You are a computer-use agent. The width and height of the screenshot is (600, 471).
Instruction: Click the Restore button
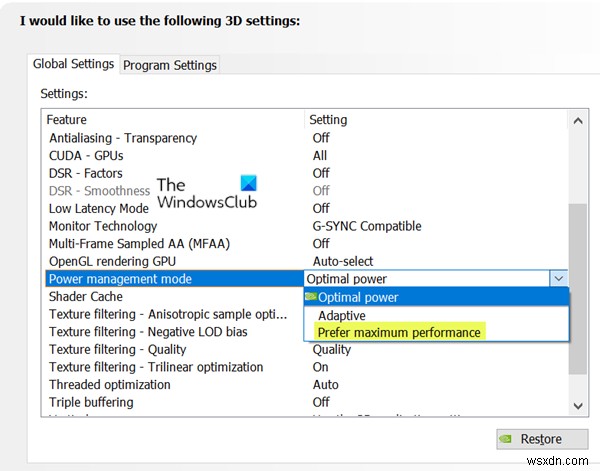pyautogui.click(x=542, y=439)
